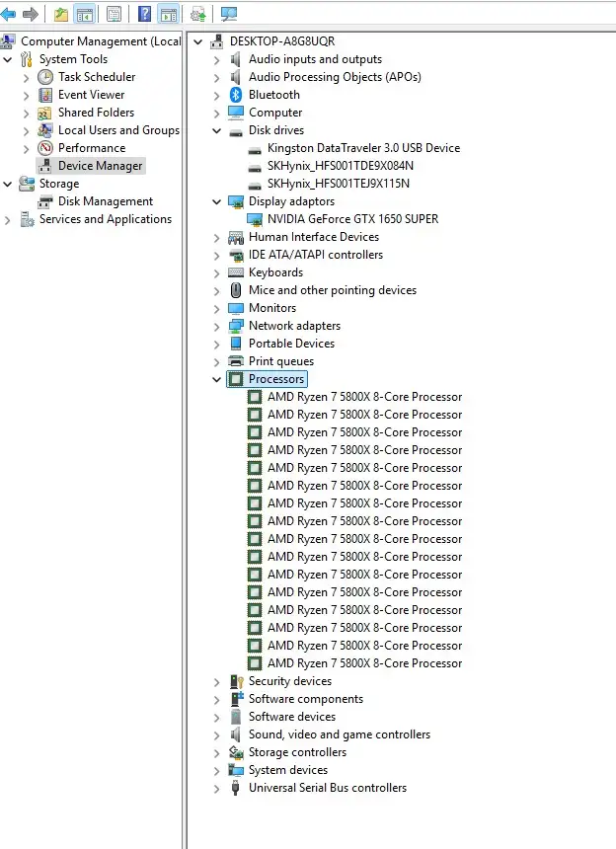This screenshot has width=616, height=849.
Task: Scan for hardware changes with monitor icon
Action: tap(229, 14)
